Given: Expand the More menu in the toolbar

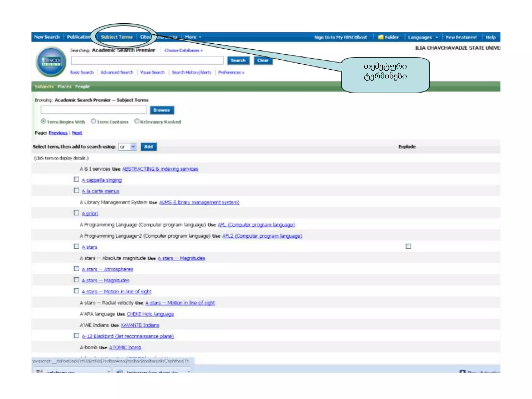Looking at the screenshot, I should point(193,37).
